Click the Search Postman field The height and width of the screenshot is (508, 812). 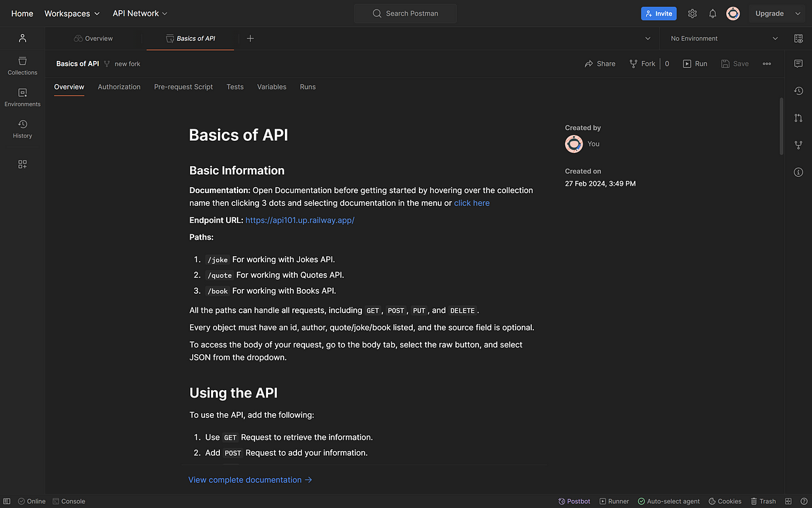pyautogui.click(x=405, y=14)
